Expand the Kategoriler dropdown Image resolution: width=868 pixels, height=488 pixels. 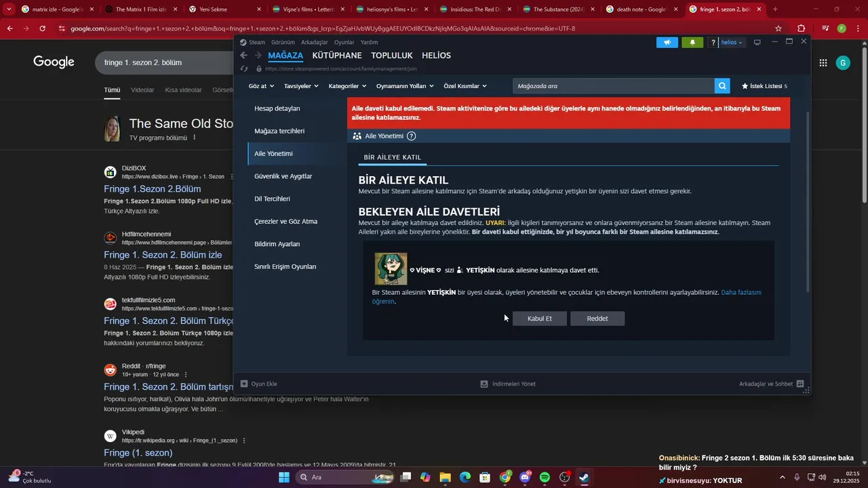click(x=347, y=86)
